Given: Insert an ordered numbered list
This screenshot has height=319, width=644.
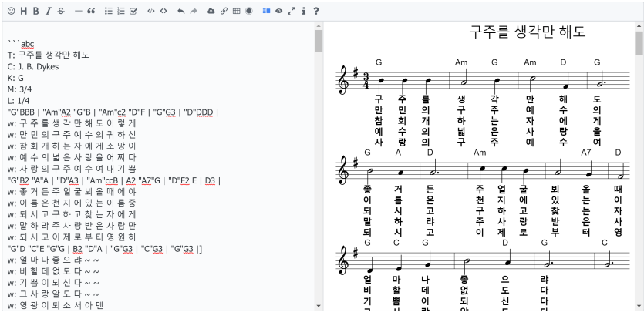Looking at the screenshot, I should pyautogui.click(x=121, y=11).
